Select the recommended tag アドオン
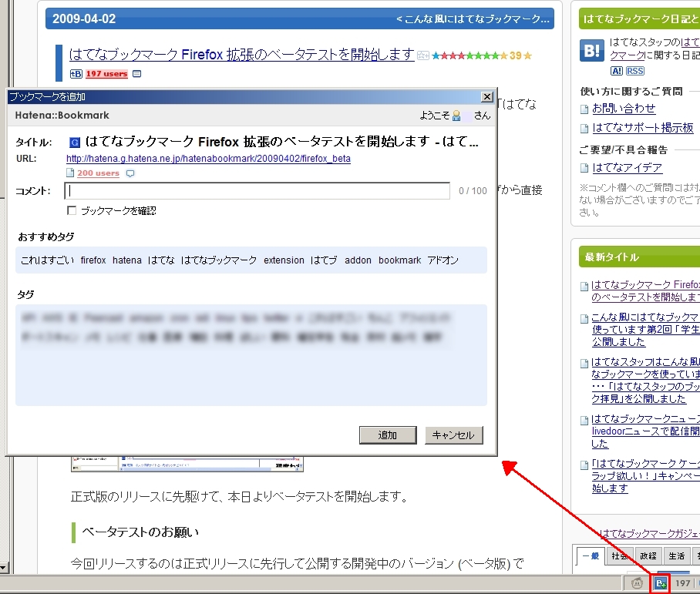700x594 pixels. [443, 260]
